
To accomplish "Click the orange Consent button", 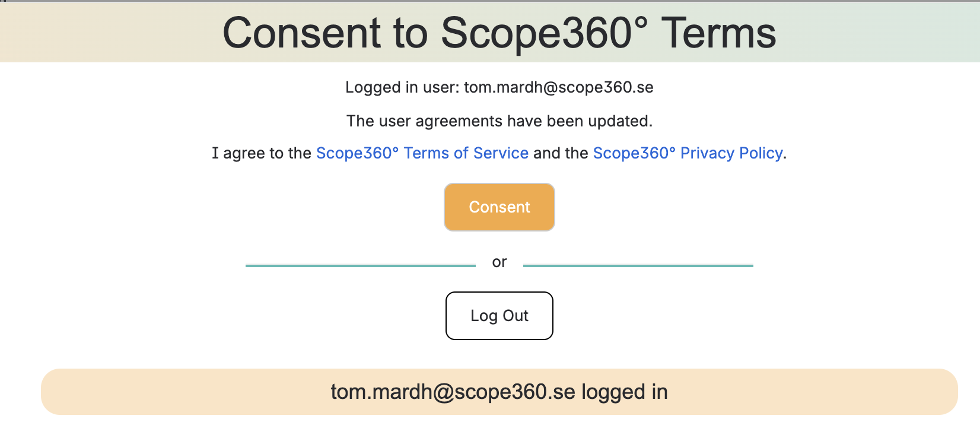I will pos(499,207).
